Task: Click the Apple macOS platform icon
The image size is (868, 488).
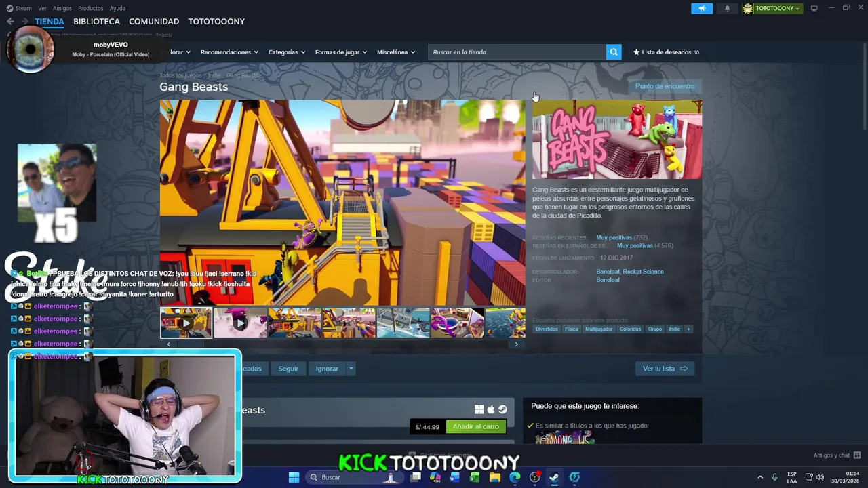Action: [491, 409]
